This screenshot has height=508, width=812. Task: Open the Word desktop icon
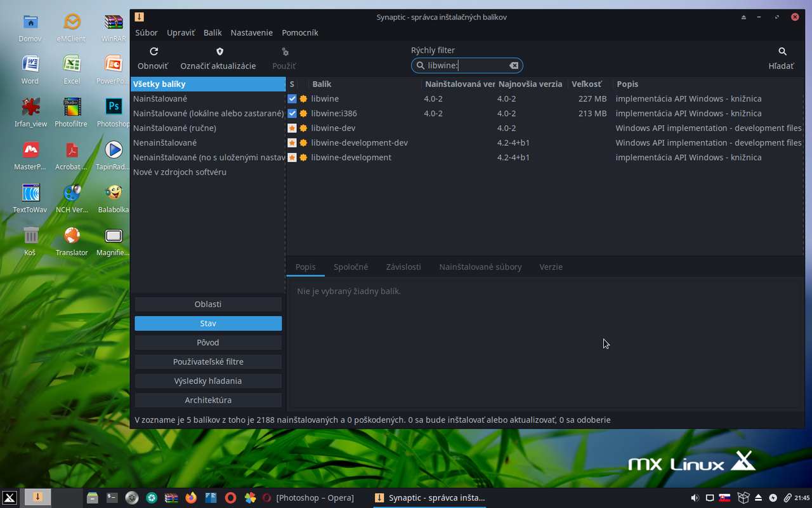[x=30, y=70]
